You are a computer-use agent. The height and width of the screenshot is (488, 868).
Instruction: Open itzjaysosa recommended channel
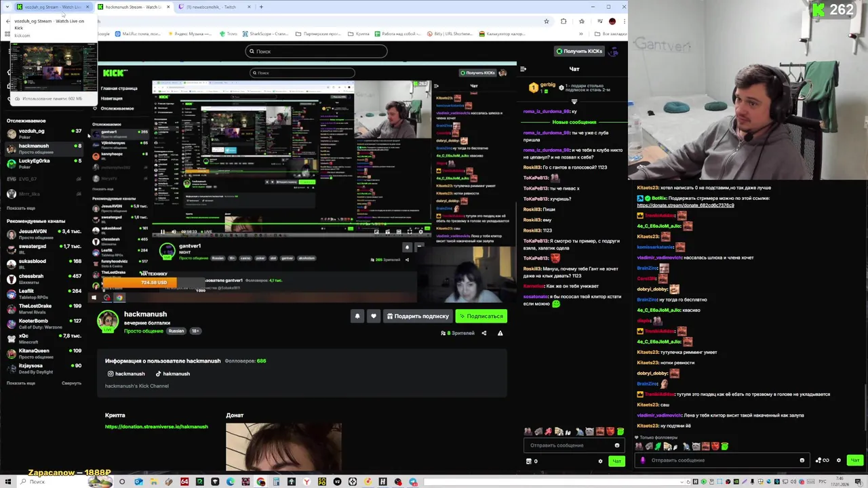(45, 367)
